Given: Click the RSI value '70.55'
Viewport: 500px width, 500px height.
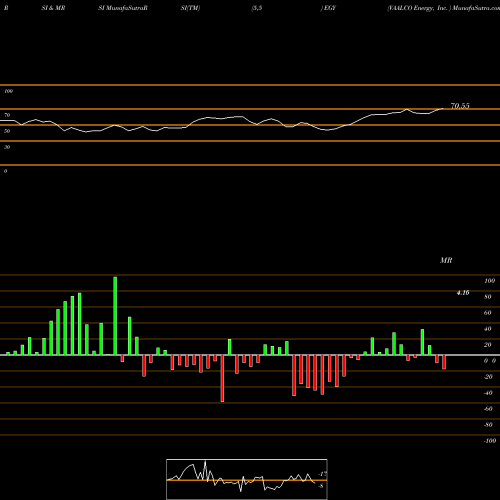Looking at the screenshot, I should [x=460, y=106].
